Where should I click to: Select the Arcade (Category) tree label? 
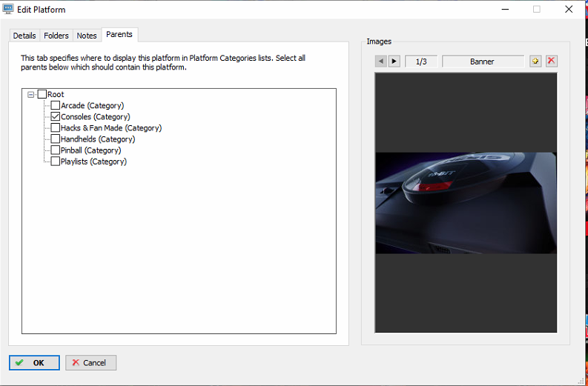click(92, 106)
